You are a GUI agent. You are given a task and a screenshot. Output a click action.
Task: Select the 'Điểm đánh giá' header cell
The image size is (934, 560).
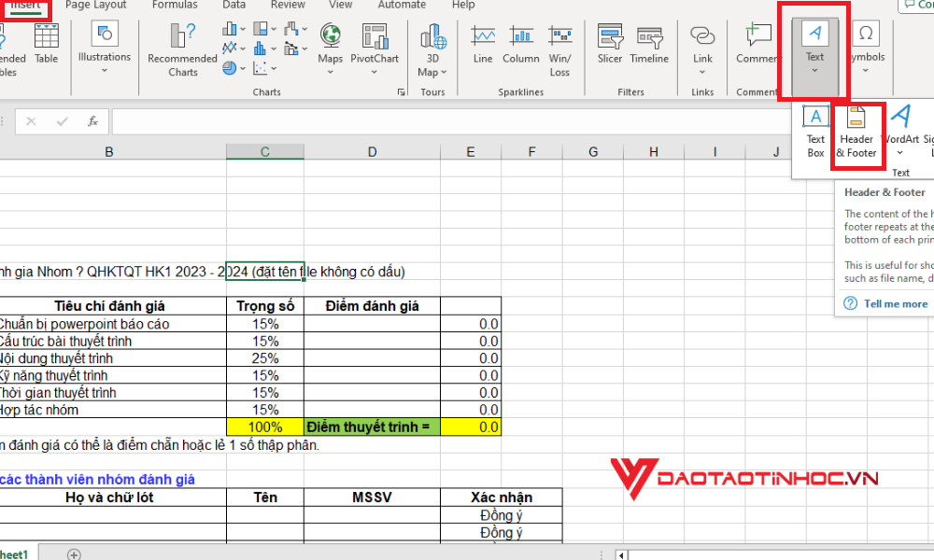pyautogui.click(x=373, y=306)
